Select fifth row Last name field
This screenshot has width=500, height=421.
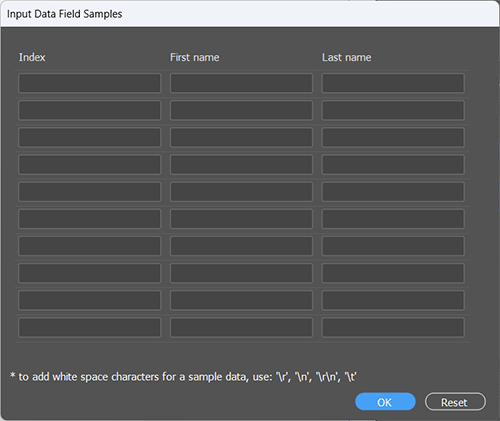pyautogui.click(x=393, y=192)
